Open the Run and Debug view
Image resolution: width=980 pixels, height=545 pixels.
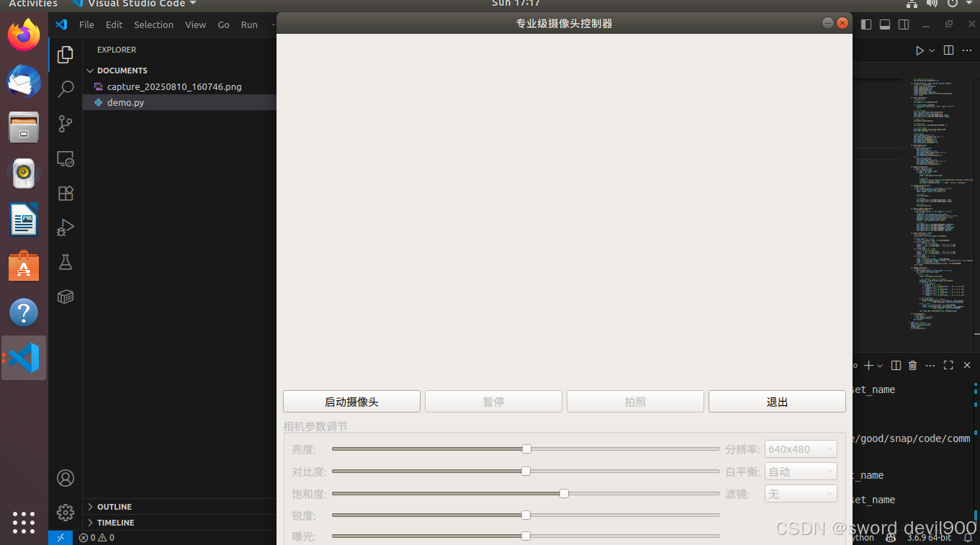pos(66,228)
